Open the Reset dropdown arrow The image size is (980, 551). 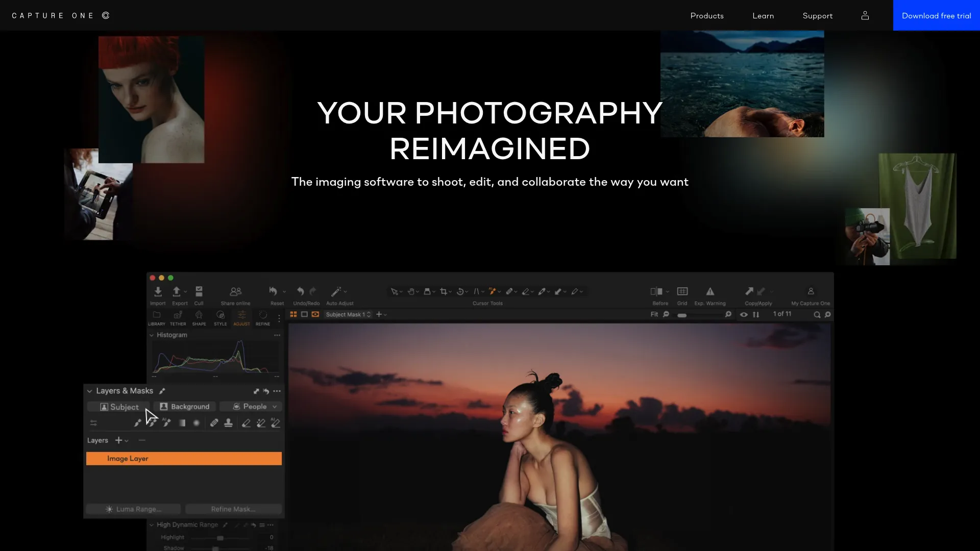pos(284,292)
